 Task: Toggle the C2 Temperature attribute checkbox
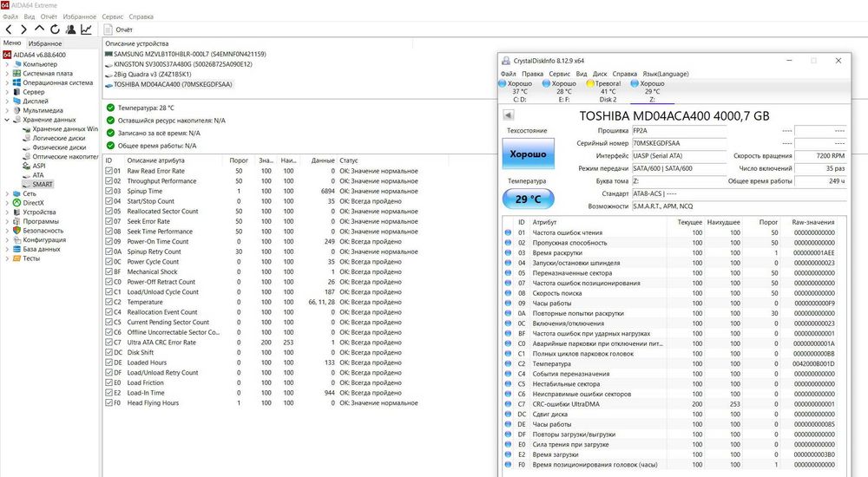109,302
